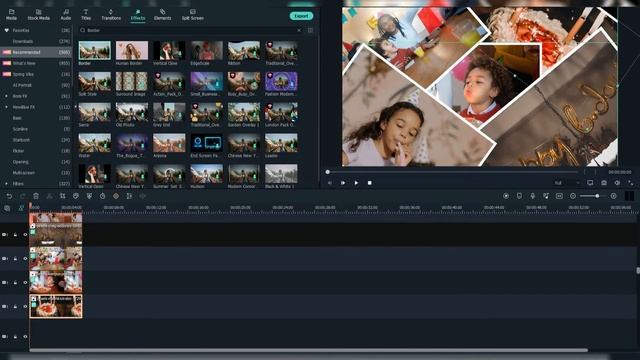The height and width of the screenshot is (360, 640).
Task: Clear the effects search with X
Action: click(299, 30)
